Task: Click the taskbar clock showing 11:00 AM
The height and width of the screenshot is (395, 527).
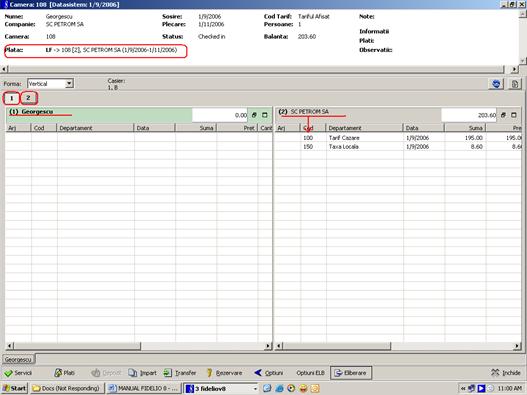Action: (509, 389)
